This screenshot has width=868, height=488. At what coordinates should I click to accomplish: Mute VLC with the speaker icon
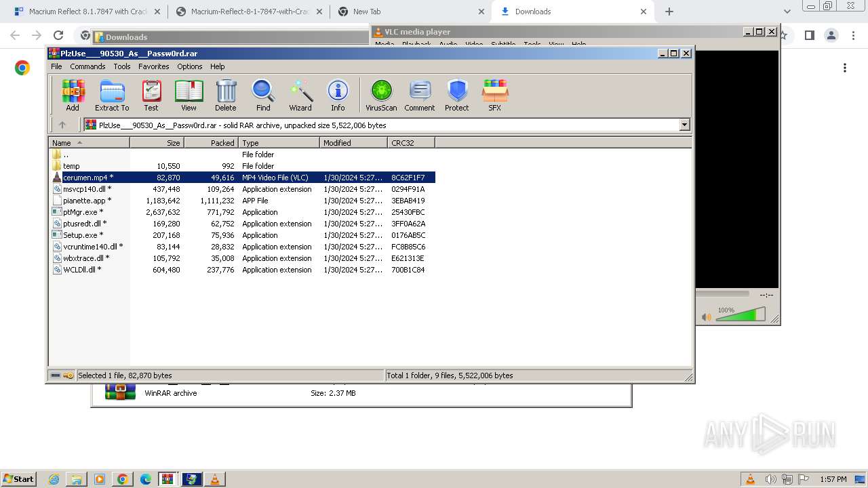coord(706,317)
